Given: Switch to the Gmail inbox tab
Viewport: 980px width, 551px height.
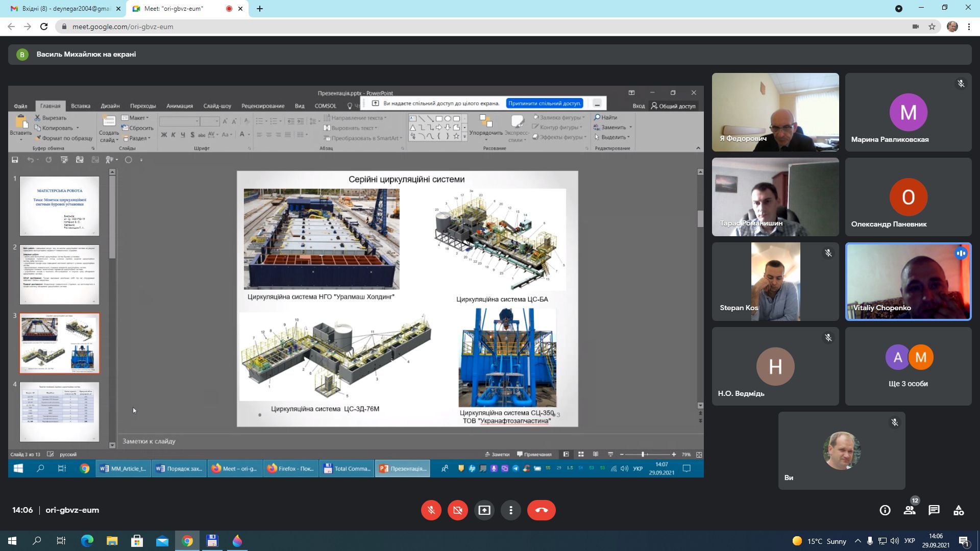Looking at the screenshot, I should point(66,9).
